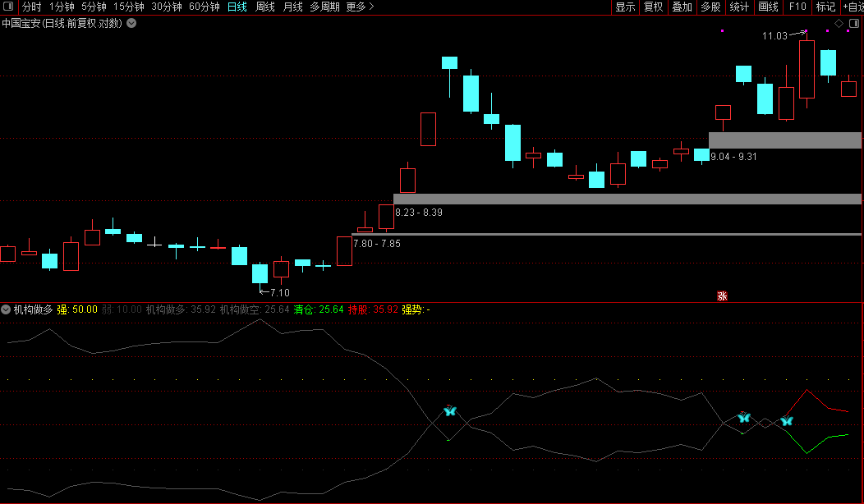864x504 pixels.
Task: Switch to 月线 monthly chart
Action: [x=292, y=7]
